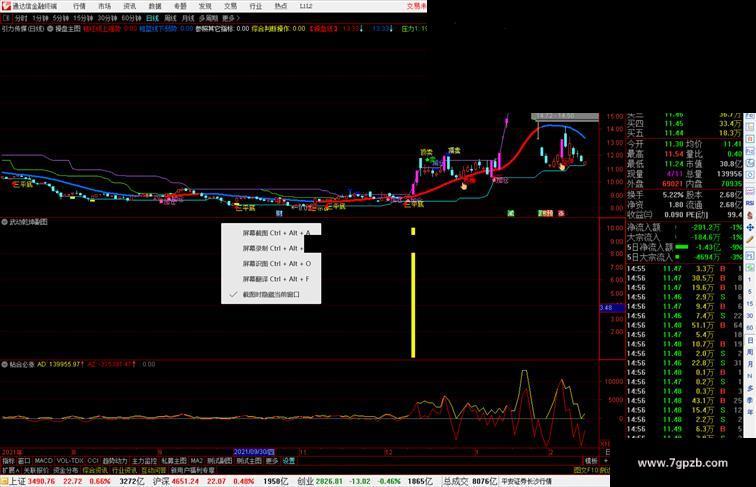The image size is (756, 487).
Task: Click the 2021/09/30 date marker on timeline
Action: coord(254,452)
